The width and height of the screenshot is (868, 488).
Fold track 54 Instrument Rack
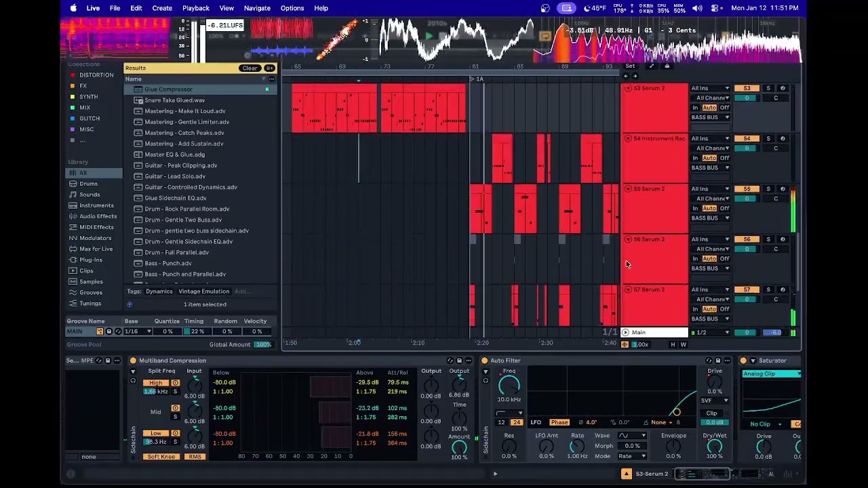pos(628,139)
